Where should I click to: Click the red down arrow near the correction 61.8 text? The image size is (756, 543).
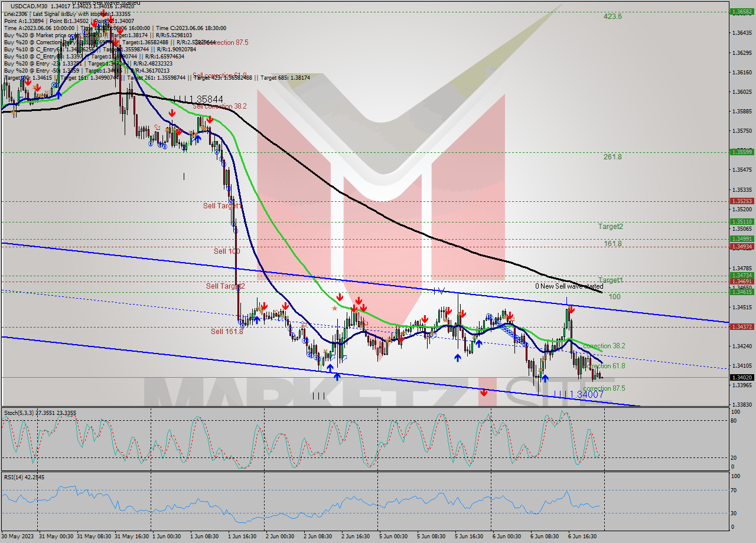(571, 311)
